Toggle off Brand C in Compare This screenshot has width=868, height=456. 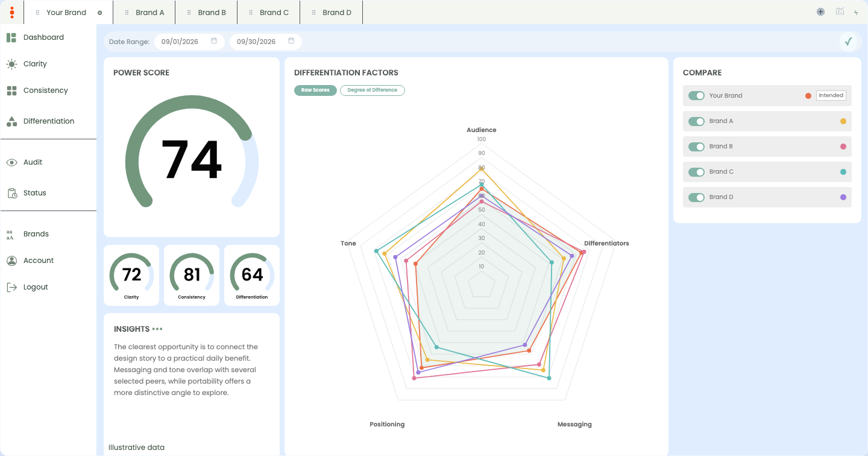[x=697, y=172]
